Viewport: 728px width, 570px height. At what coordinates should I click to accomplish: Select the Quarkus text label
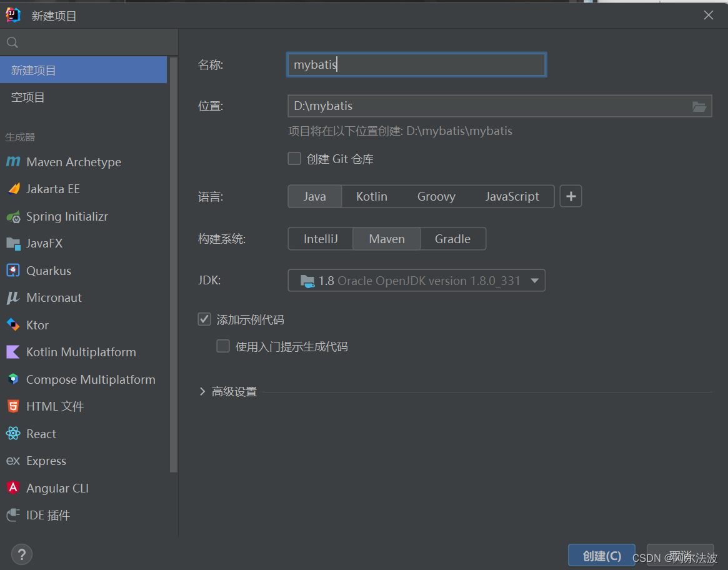(49, 271)
